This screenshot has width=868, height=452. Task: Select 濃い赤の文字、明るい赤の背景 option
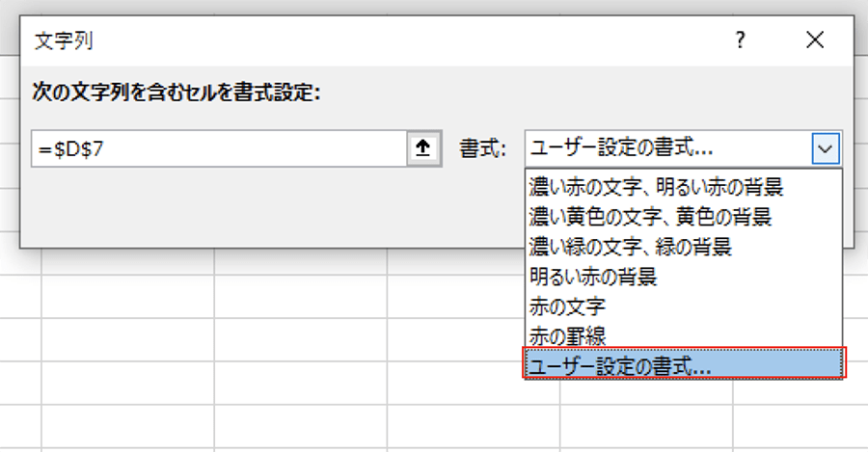tap(683, 186)
